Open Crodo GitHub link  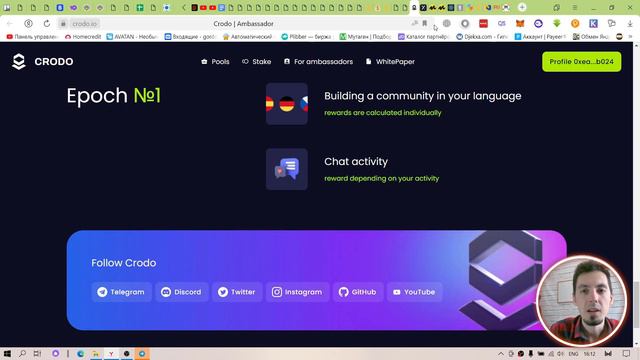(358, 292)
